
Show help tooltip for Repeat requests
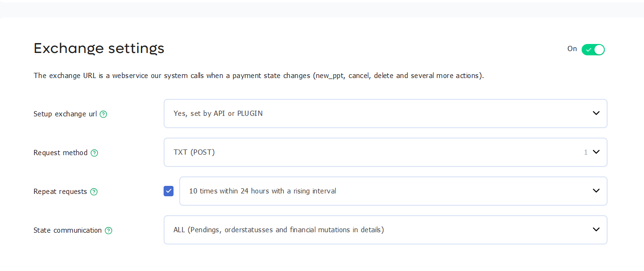pos(94,192)
